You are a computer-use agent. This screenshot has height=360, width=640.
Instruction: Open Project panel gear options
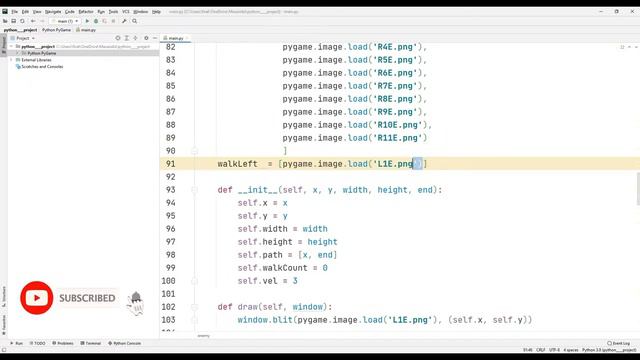[146, 38]
